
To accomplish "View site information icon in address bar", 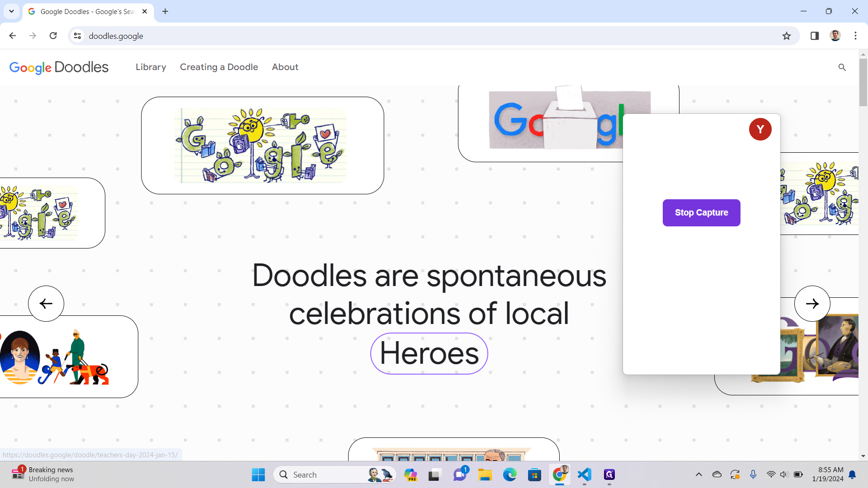I will pyautogui.click(x=77, y=36).
